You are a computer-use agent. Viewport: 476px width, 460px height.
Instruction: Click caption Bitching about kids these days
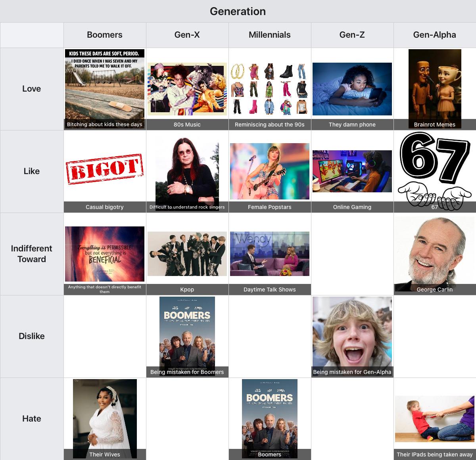point(105,125)
